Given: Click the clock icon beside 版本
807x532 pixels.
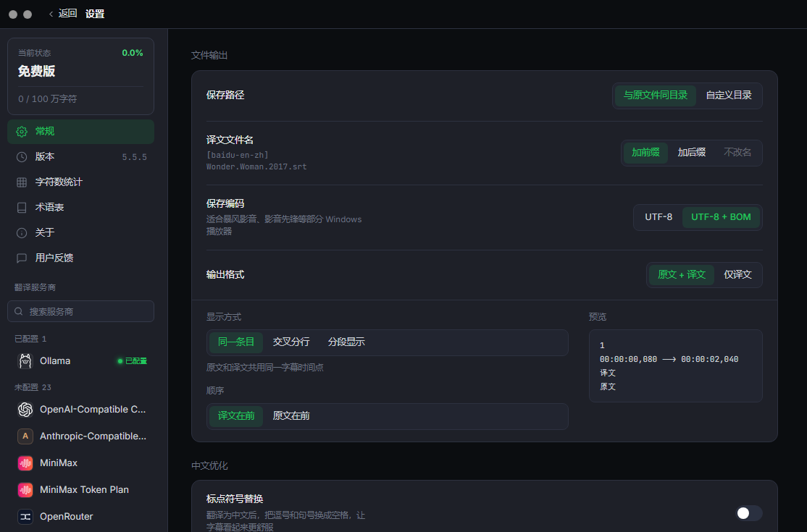Looking at the screenshot, I should (x=22, y=157).
